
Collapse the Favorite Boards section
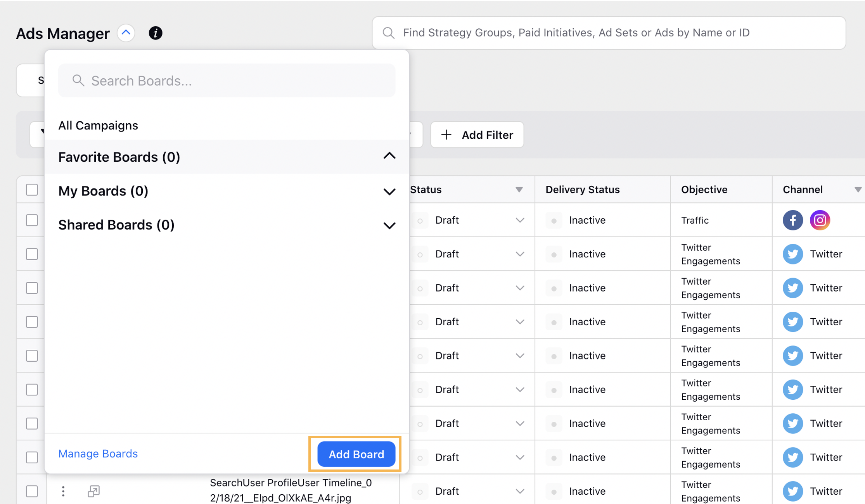[389, 156]
